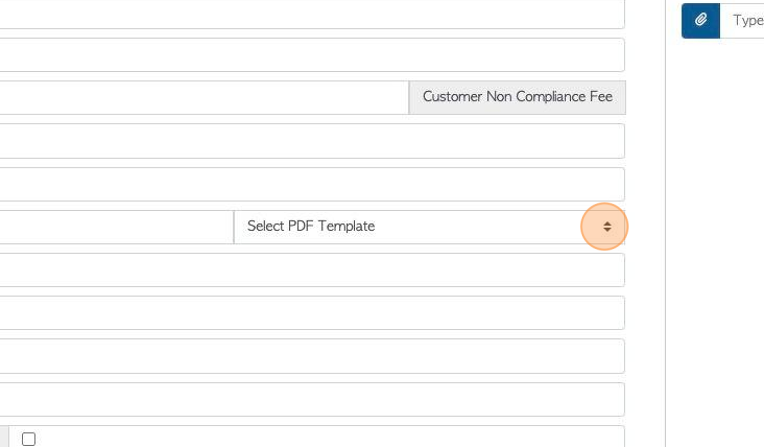The height and width of the screenshot is (447, 764).
Task: Click the field directly above the checkbox row
Action: click(x=312, y=399)
